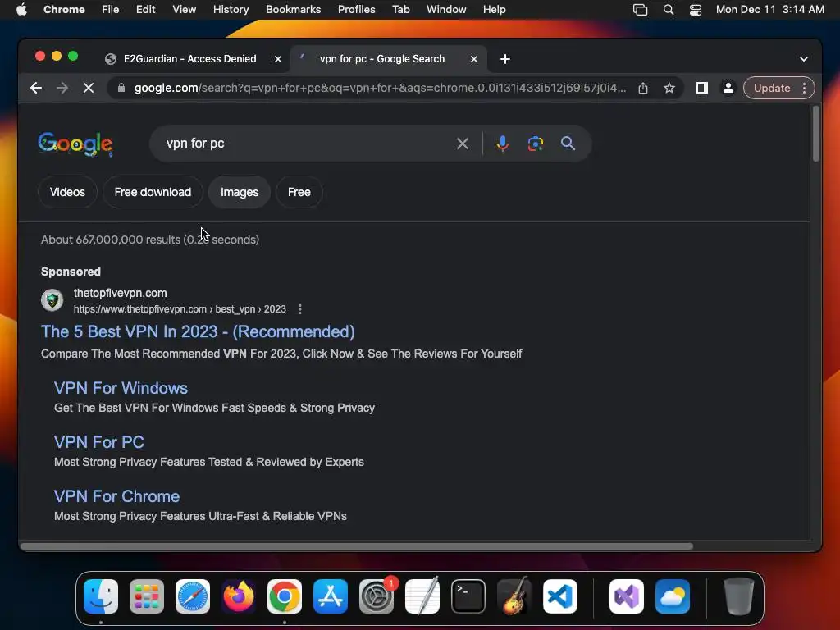Screen dimensions: 840x630
Task: Open Finder in the Dock
Action: coord(101,596)
